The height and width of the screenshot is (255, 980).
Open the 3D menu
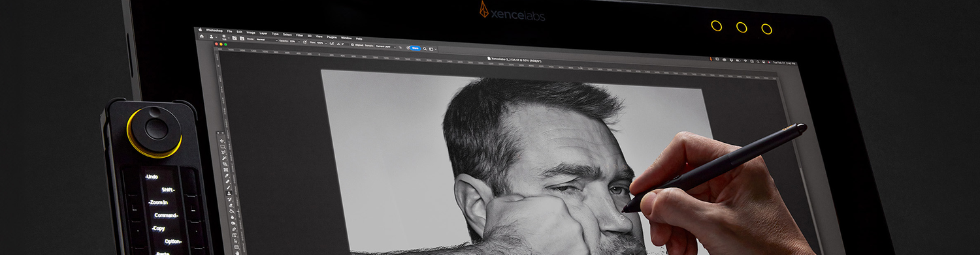[310, 36]
